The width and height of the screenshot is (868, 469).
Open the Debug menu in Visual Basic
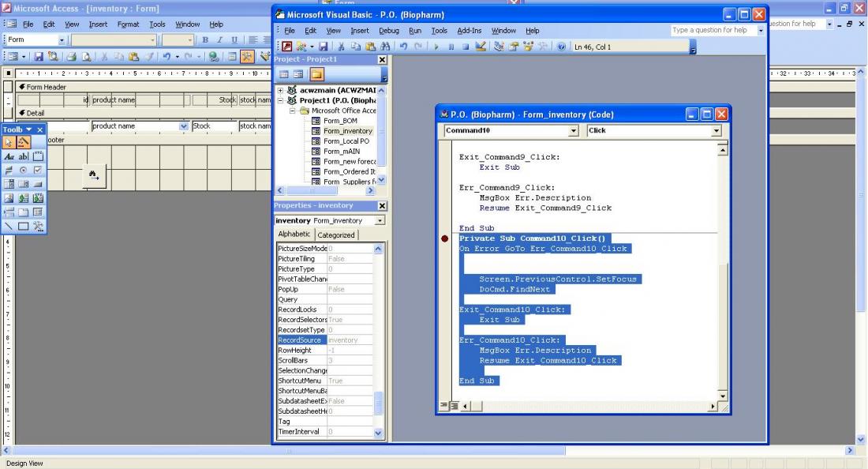(x=388, y=31)
